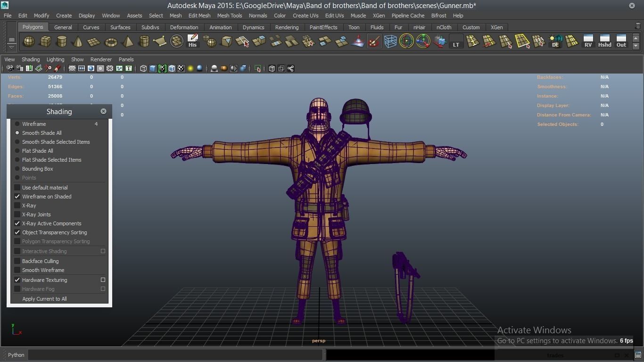This screenshot has height=362, width=644.
Task: Open the Edit UVs menu
Action: pyautogui.click(x=334, y=16)
